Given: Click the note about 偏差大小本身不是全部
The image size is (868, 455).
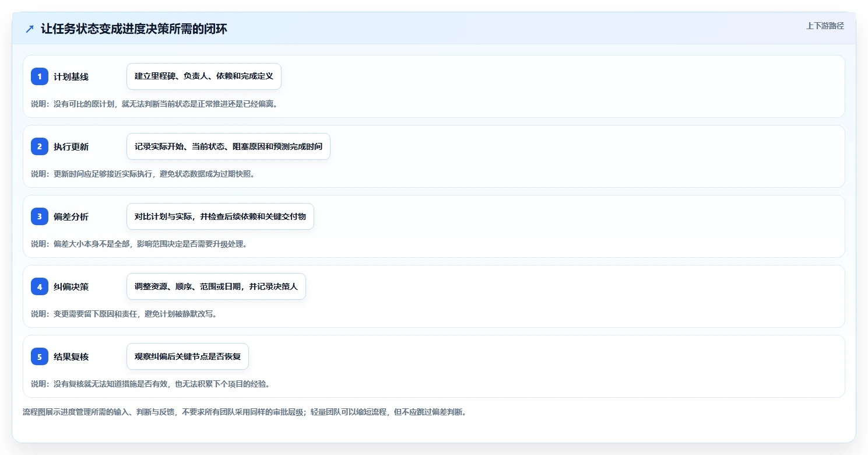Looking at the screenshot, I should [x=139, y=244].
